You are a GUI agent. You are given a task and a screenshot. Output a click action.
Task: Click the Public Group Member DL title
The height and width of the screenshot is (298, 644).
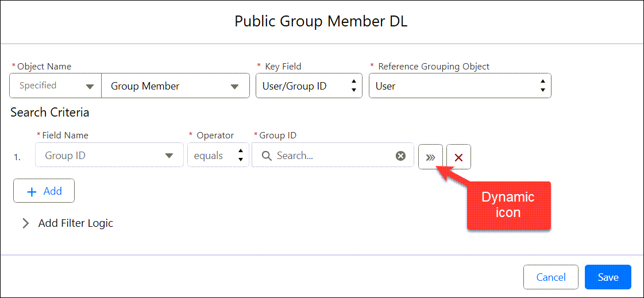[321, 21]
